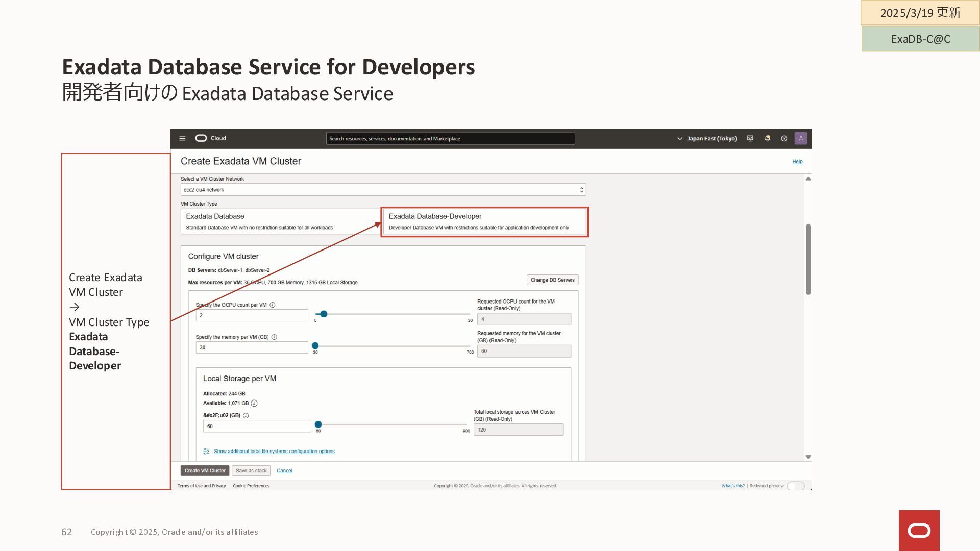The height and width of the screenshot is (551, 980).
Task: Open the Cloud Shell developer tools icon
Action: pos(750,138)
